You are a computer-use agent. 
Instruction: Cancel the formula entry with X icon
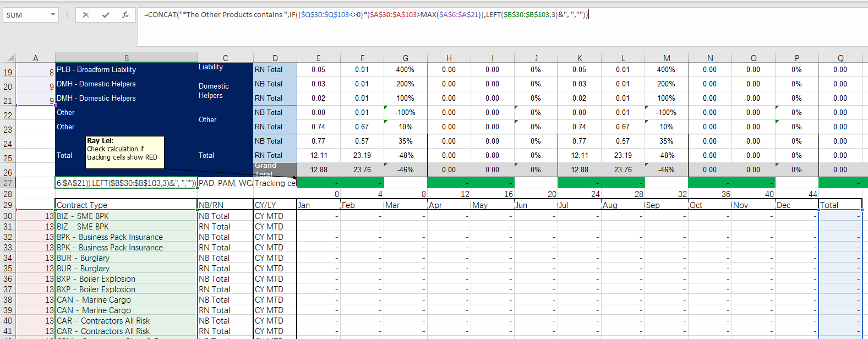click(x=86, y=15)
